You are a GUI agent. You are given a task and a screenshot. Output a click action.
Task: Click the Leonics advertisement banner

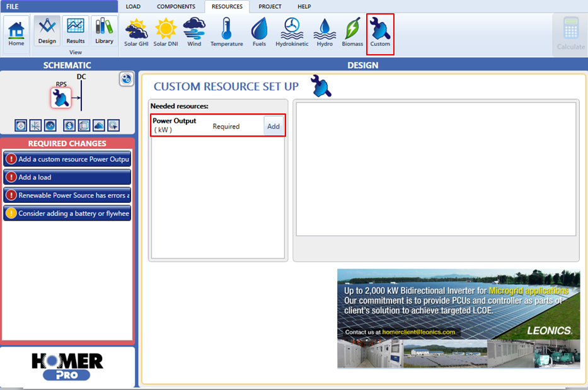coord(458,318)
